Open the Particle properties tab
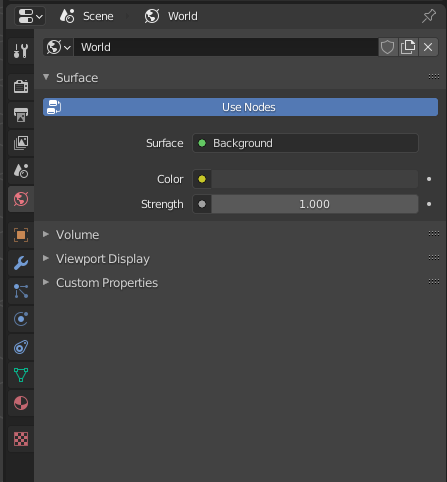Viewport: 447px width, 482px height. [21, 291]
